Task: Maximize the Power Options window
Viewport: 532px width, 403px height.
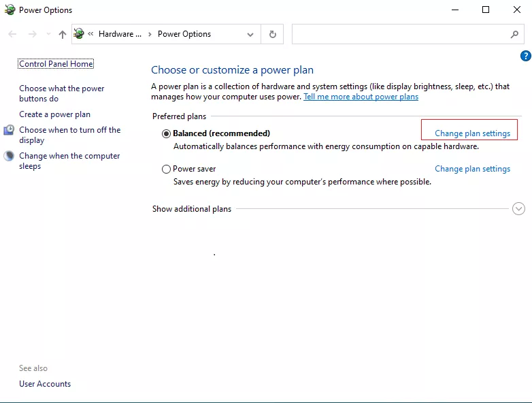Action: tap(486, 10)
